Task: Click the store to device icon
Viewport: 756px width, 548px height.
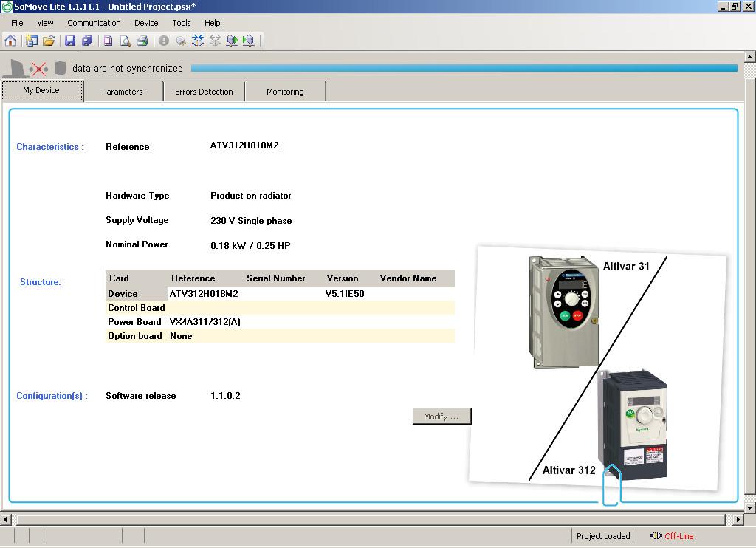Action: pyautogui.click(x=248, y=41)
